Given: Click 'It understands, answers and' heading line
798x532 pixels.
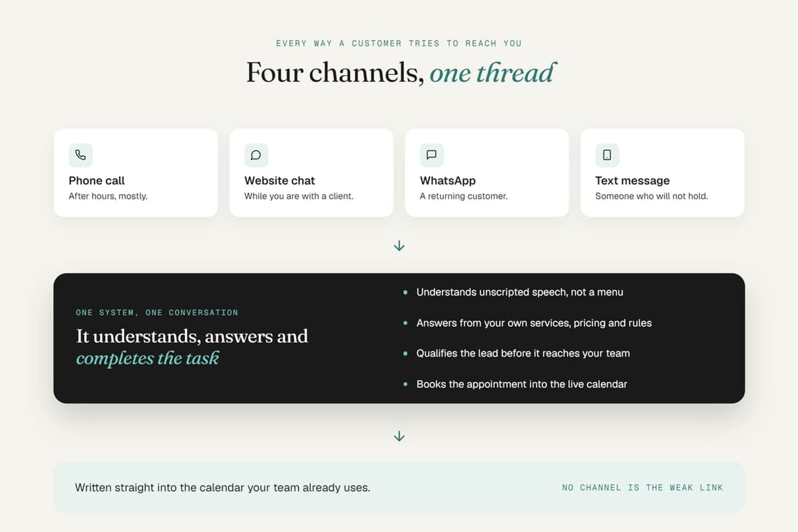Looking at the screenshot, I should coord(192,336).
